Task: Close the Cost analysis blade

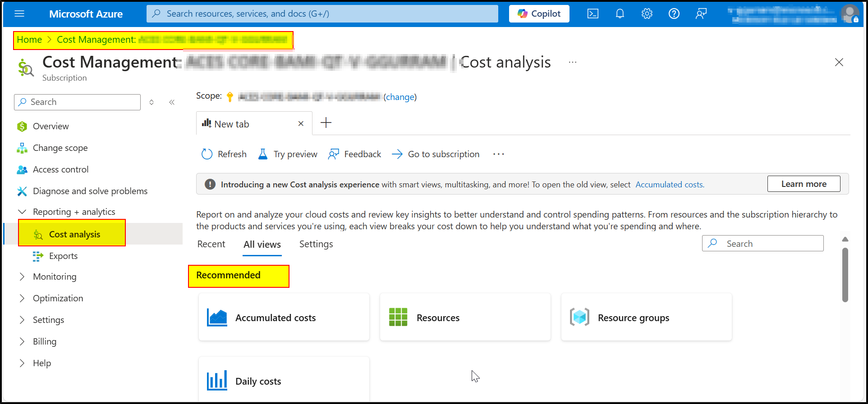Action: (839, 62)
